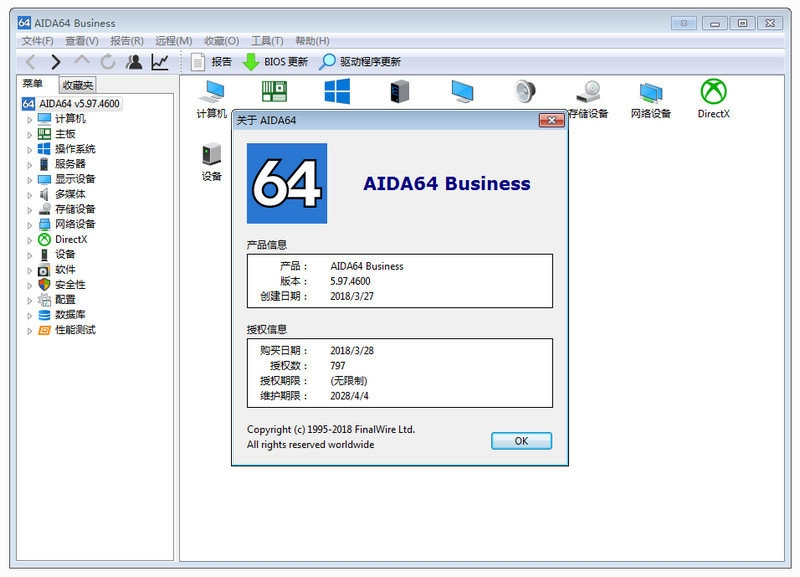The image size is (800, 577).
Task: Expand the DirectX tree node
Action: coord(29,240)
